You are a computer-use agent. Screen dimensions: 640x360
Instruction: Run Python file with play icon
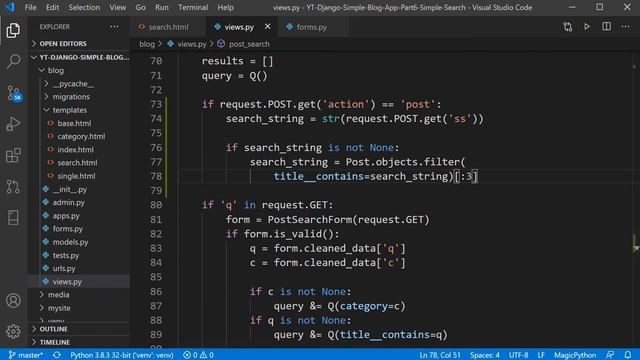pos(587,27)
